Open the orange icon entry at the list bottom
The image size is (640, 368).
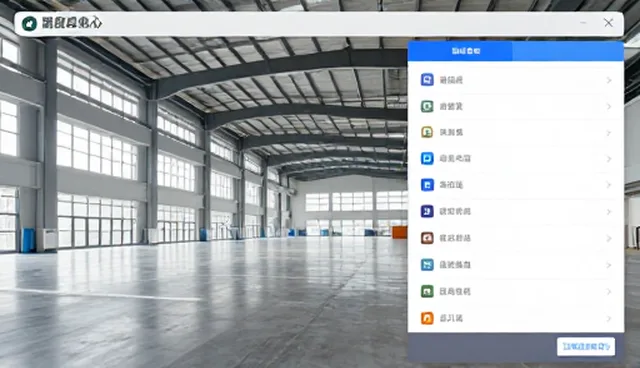click(x=427, y=318)
